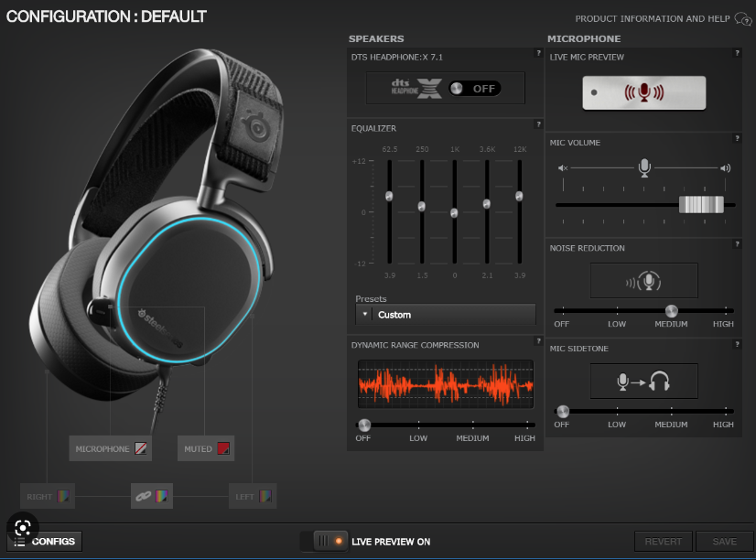Click the mic volume microphone icon
Image resolution: width=756 pixels, height=560 pixels.
pos(644,167)
